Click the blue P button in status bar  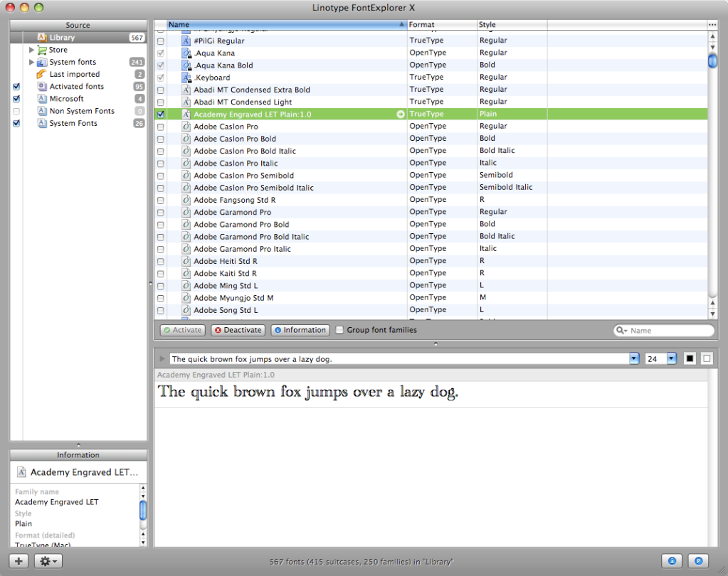tap(699, 561)
